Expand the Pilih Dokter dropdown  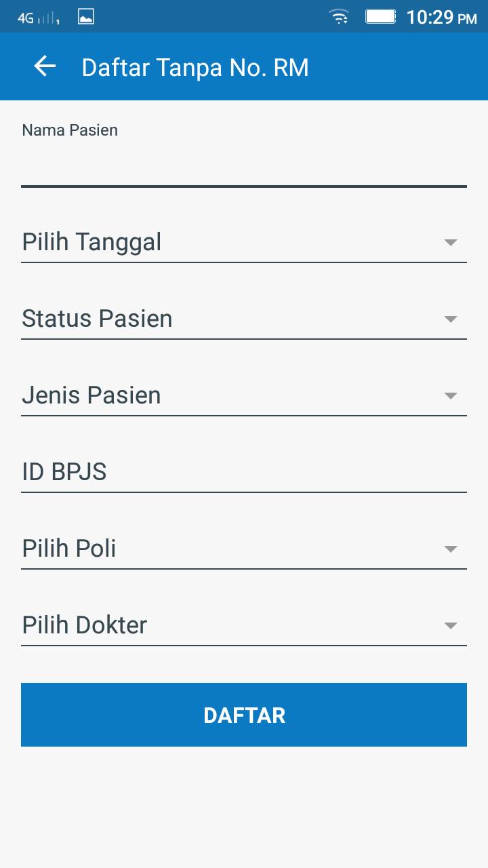tap(244, 625)
